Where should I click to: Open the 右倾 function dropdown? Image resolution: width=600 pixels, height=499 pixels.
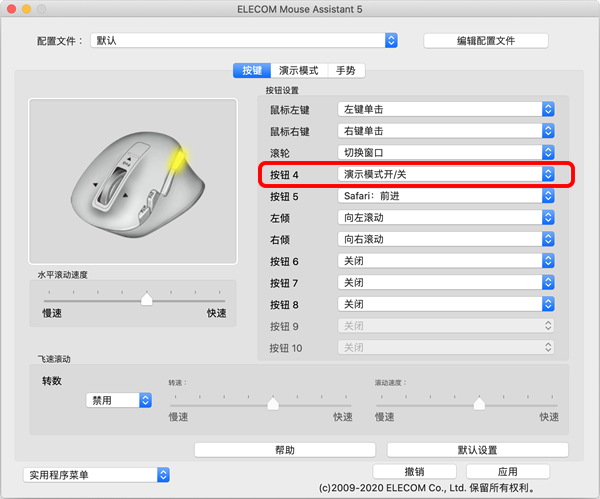pyautogui.click(x=446, y=239)
